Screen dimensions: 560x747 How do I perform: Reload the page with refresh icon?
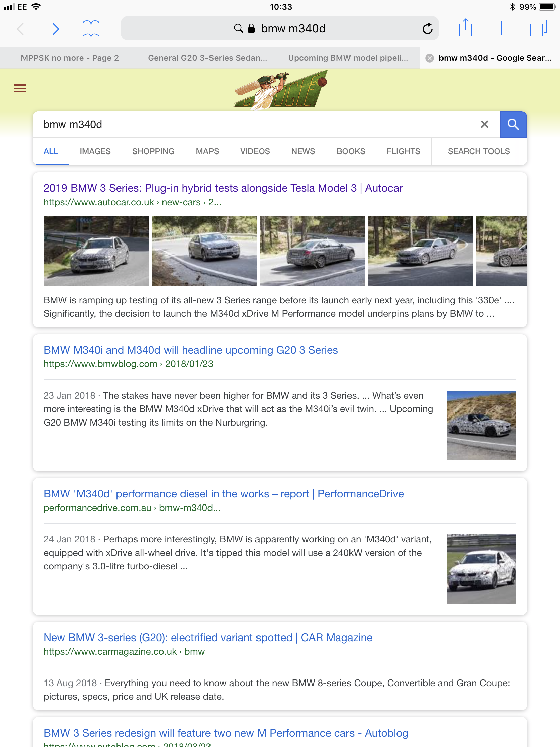click(x=427, y=28)
